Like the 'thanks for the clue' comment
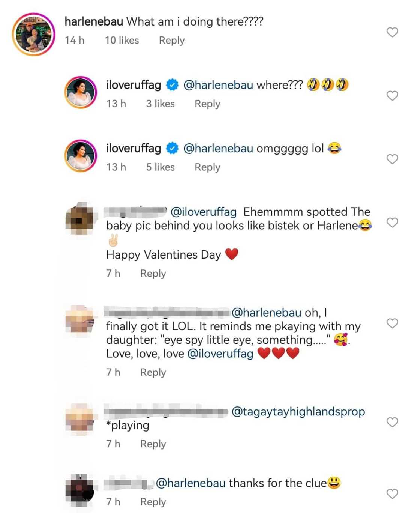 (x=392, y=494)
